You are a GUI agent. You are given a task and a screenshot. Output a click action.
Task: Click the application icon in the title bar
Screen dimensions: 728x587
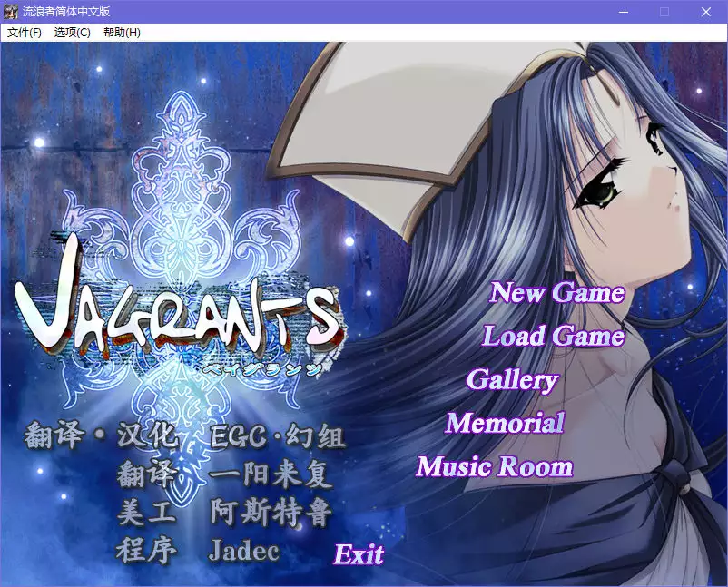coord(11,11)
